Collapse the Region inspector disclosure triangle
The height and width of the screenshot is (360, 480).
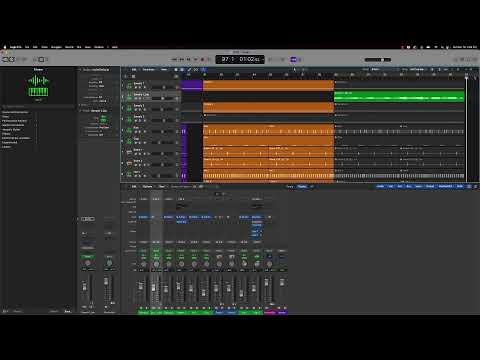coord(80,70)
